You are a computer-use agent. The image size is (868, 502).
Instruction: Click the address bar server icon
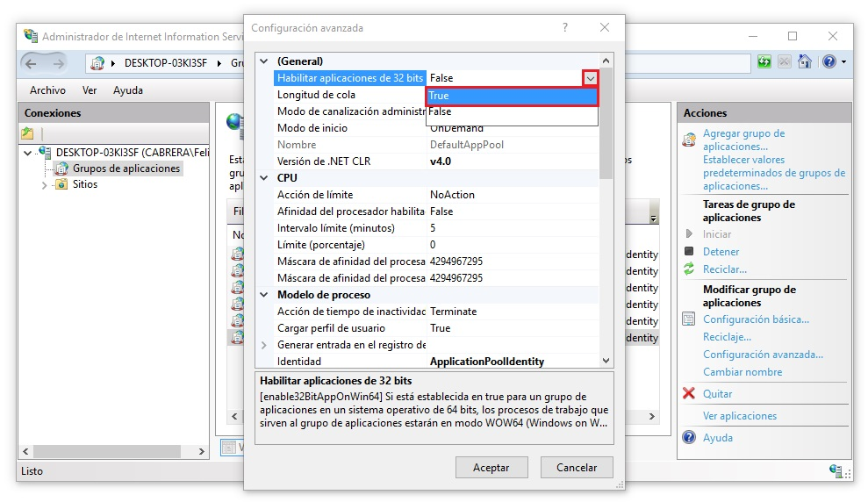point(97,63)
